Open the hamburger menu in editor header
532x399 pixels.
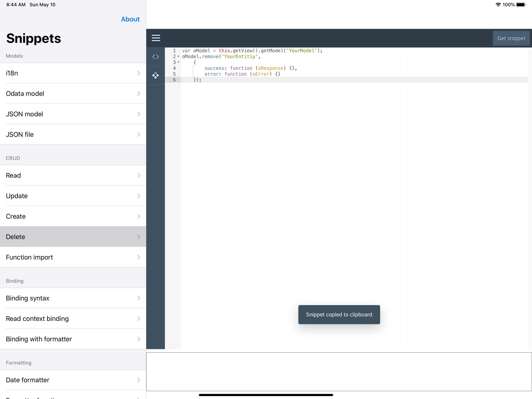click(x=156, y=38)
